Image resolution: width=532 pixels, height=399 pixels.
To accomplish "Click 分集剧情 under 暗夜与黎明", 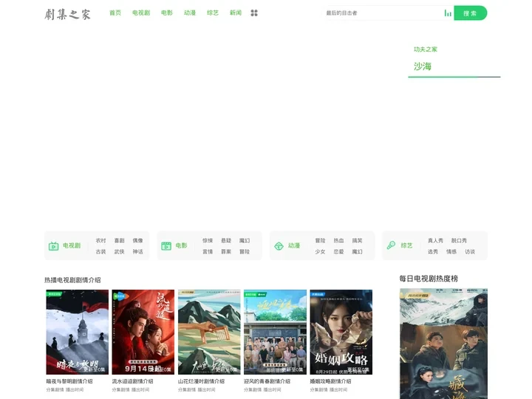I will click(55, 390).
